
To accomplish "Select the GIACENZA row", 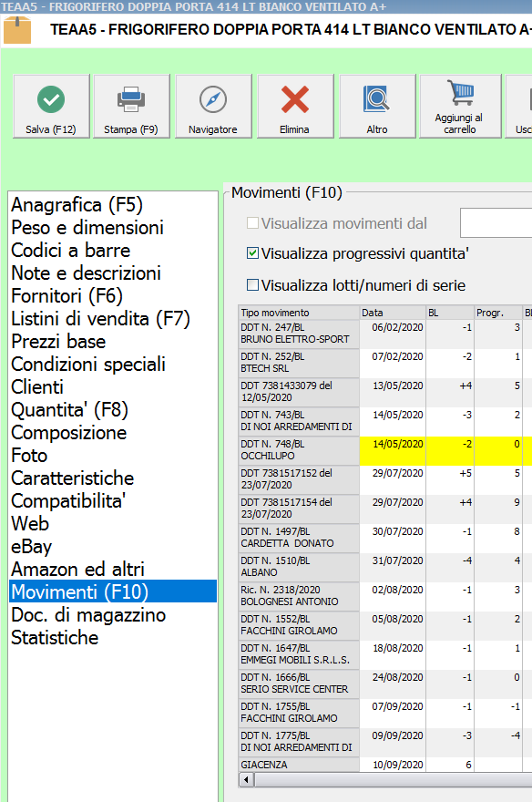I will 385,765.
